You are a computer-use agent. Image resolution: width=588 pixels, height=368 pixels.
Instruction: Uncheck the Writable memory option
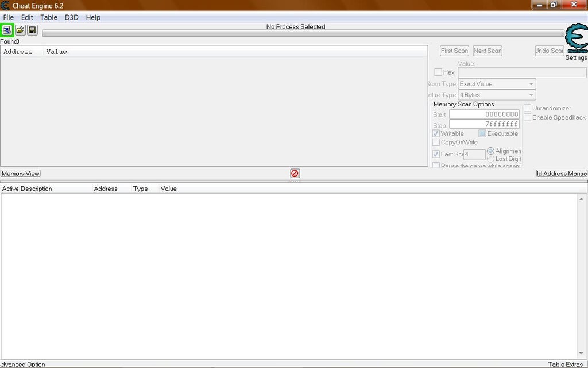tap(436, 133)
